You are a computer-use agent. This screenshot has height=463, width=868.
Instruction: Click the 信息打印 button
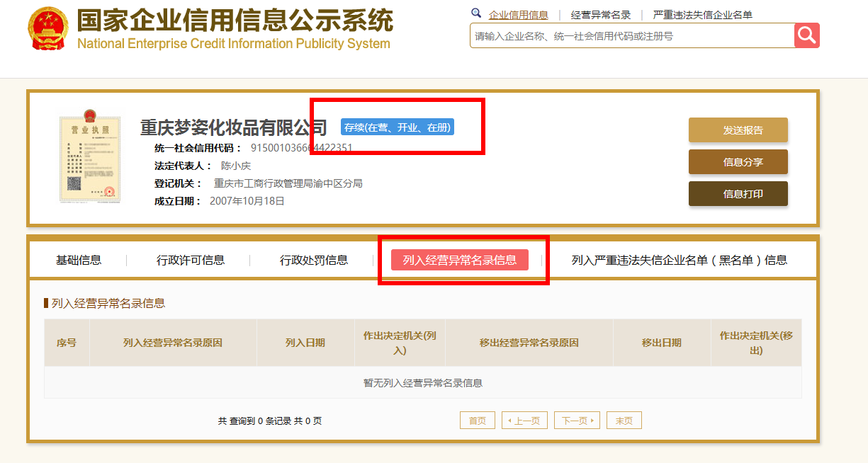(738, 193)
